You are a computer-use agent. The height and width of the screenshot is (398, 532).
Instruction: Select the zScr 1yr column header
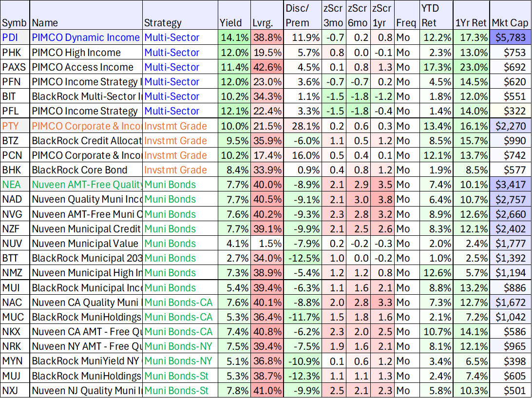tap(382, 15)
